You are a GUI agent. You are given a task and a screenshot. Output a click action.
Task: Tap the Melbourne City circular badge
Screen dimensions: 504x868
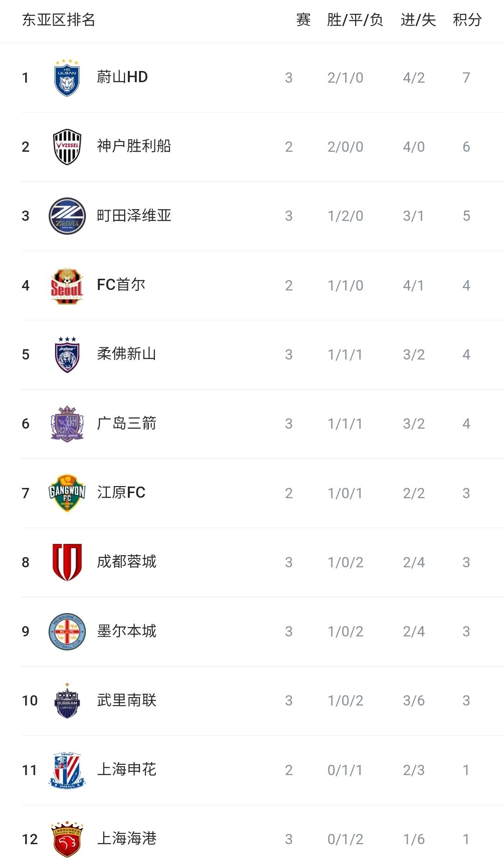[67, 631]
